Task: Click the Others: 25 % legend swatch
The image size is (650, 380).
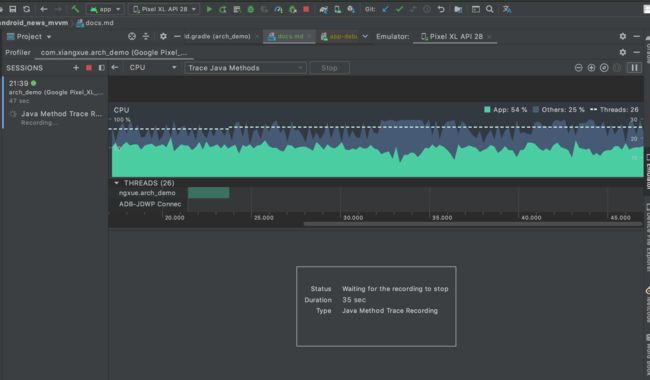Action: click(536, 109)
